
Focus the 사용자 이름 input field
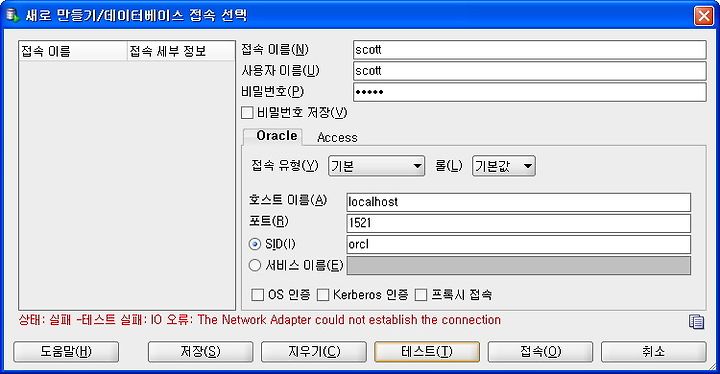pos(529,71)
